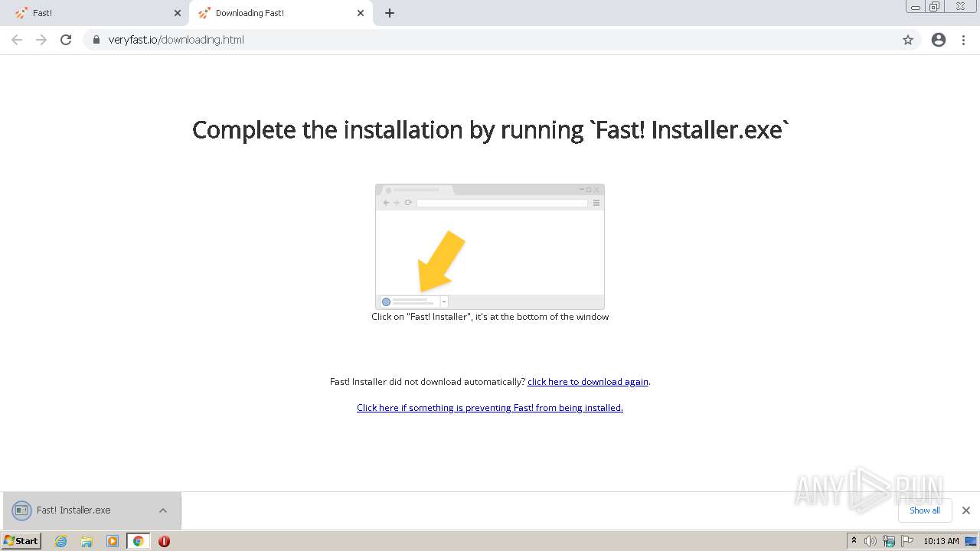
Task: Go forward to the next page
Action: [x=41, y=40]
